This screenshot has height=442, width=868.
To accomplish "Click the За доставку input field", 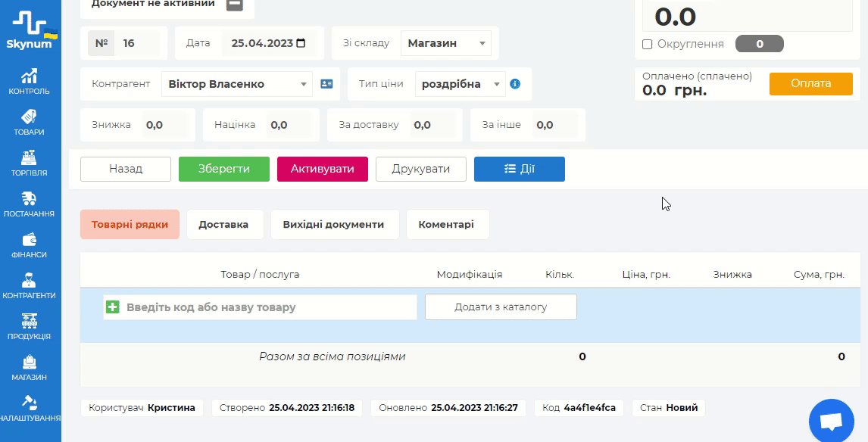I will pyautogui.click(x=433, y=125).
